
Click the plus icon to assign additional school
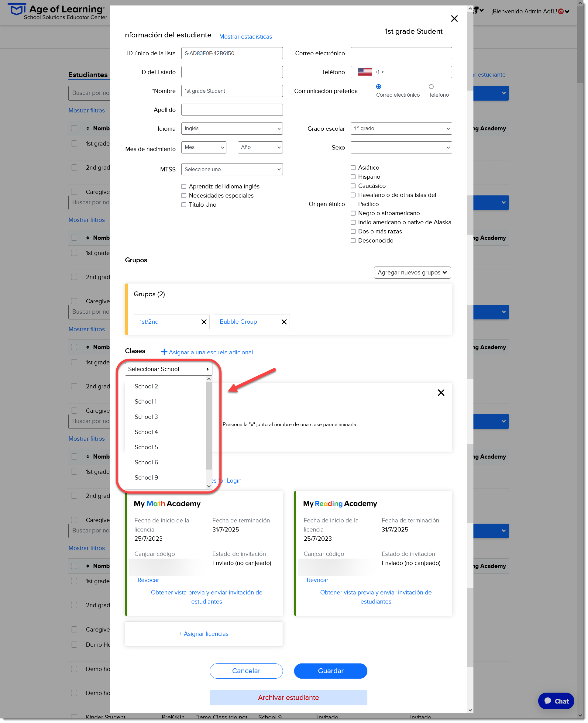coord(164,352)
